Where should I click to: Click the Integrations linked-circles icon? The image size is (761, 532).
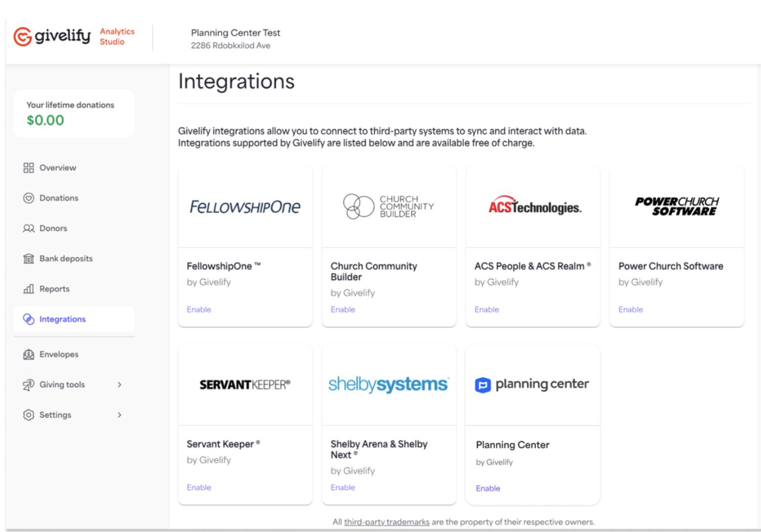(29, 319)
